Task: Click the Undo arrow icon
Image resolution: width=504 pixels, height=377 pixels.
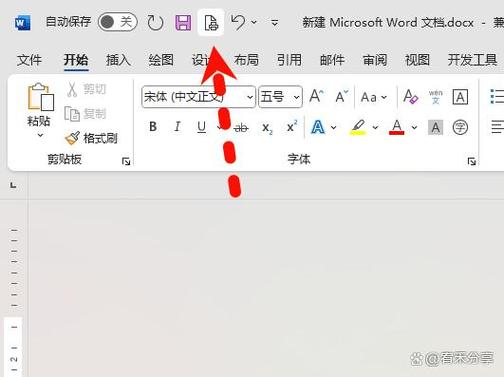Action: click(x=238, y=22)
